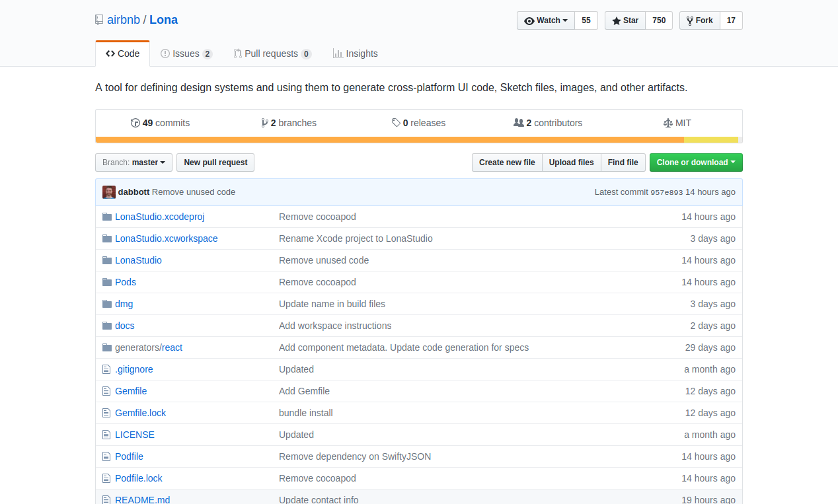This screenshot has width=838, height=504.
Task: Star the Lona repository
Action: pos(625,20)
